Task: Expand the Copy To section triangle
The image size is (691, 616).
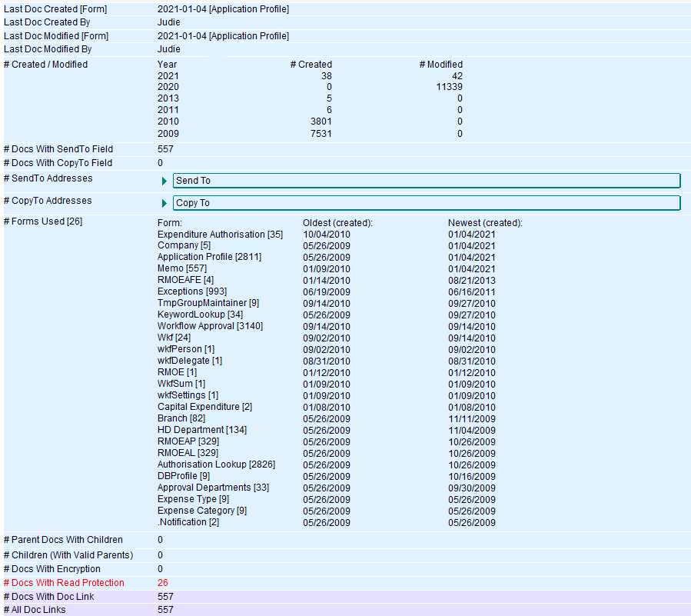Action: tap(164, 204)
